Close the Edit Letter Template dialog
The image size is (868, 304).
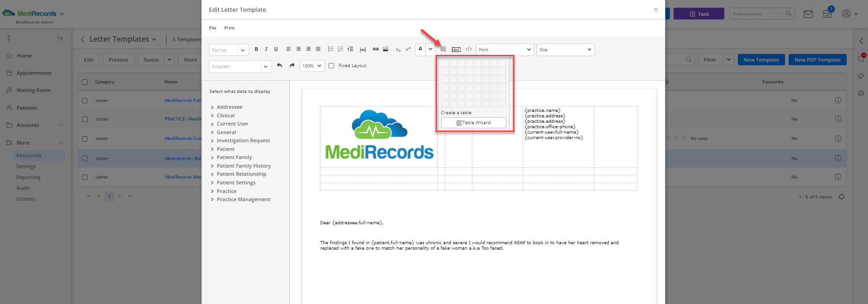click(655, 10)
